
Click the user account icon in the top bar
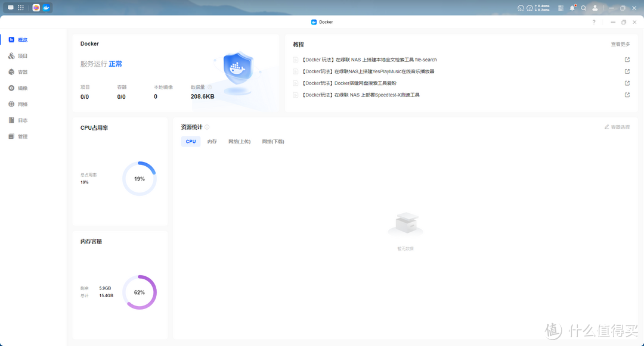click(x=595, y=8)
